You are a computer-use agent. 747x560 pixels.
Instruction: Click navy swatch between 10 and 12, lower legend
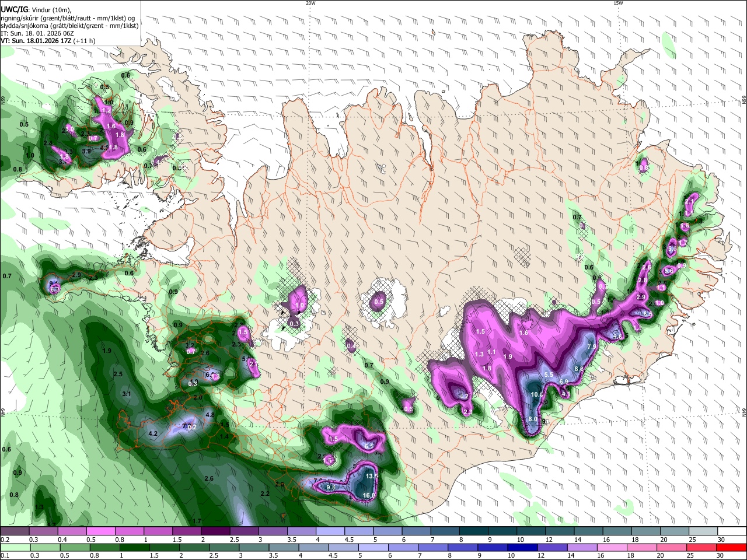point(522,548)
